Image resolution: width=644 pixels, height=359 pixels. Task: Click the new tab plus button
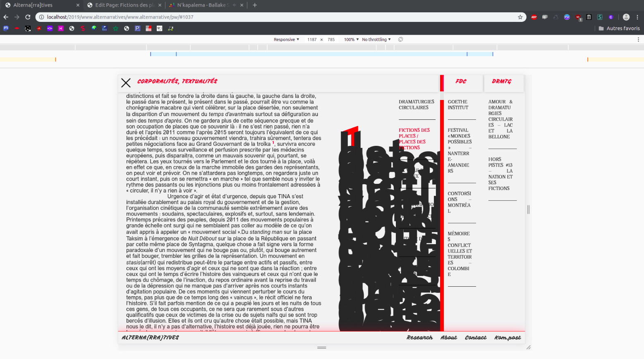click(x=255, y=5)
